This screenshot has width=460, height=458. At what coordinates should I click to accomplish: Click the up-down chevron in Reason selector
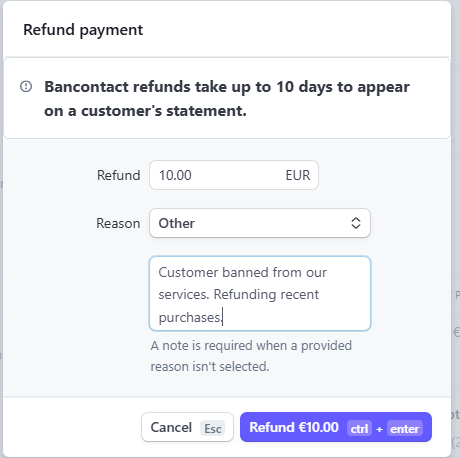tap(356, 223)
